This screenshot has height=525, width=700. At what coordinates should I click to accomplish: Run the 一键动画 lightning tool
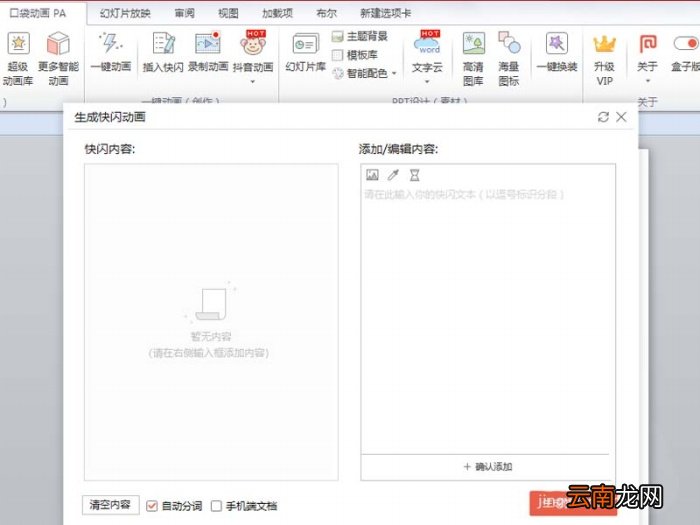tap(110, 43)
